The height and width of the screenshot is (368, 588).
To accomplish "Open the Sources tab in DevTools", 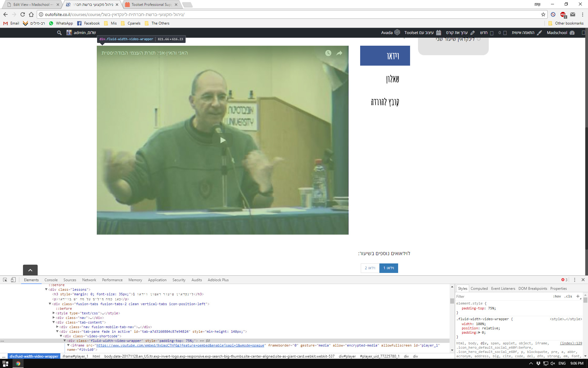I will tap(70, 280).
